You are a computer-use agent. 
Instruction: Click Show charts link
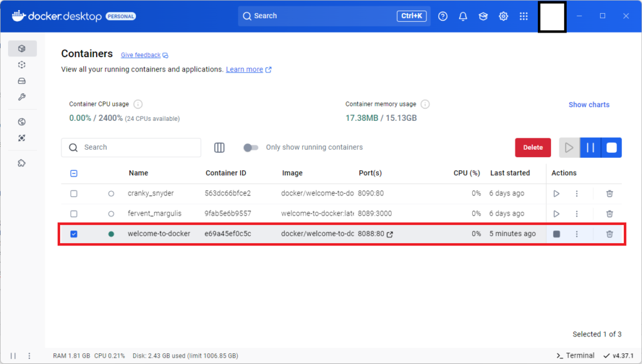click(589, 105)
